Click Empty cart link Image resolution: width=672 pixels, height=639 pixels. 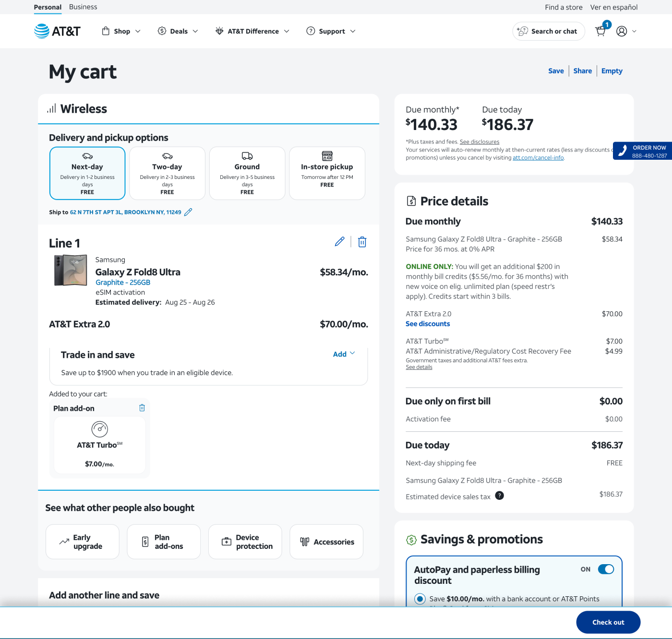tap(612, 71)
